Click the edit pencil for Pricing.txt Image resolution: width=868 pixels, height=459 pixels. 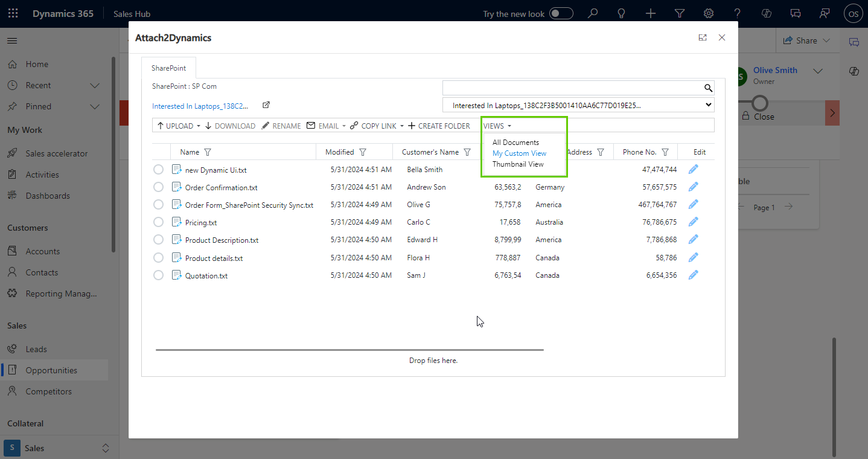(x=693, y=222)
